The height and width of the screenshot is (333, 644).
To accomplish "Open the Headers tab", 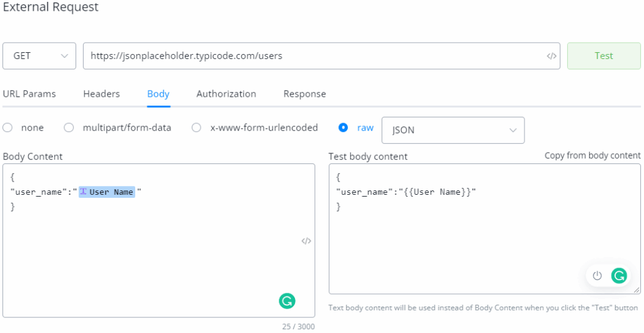I will click(x=101, y=94).
